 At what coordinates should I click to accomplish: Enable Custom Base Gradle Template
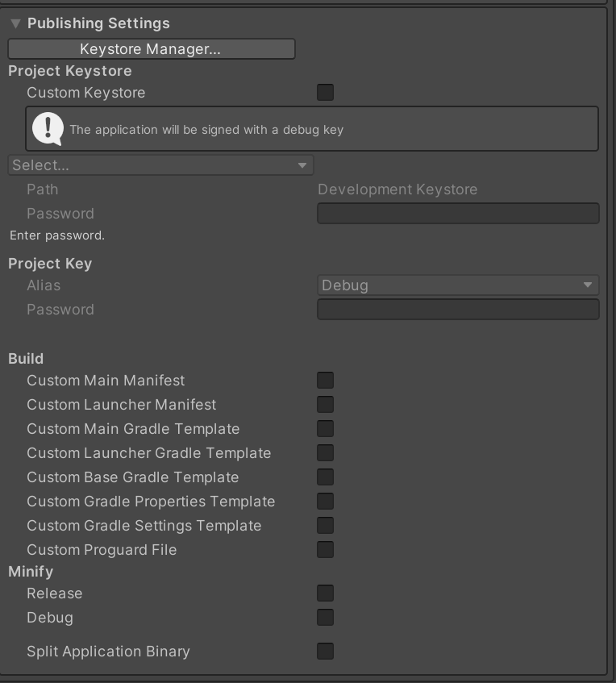click(325, 477)
